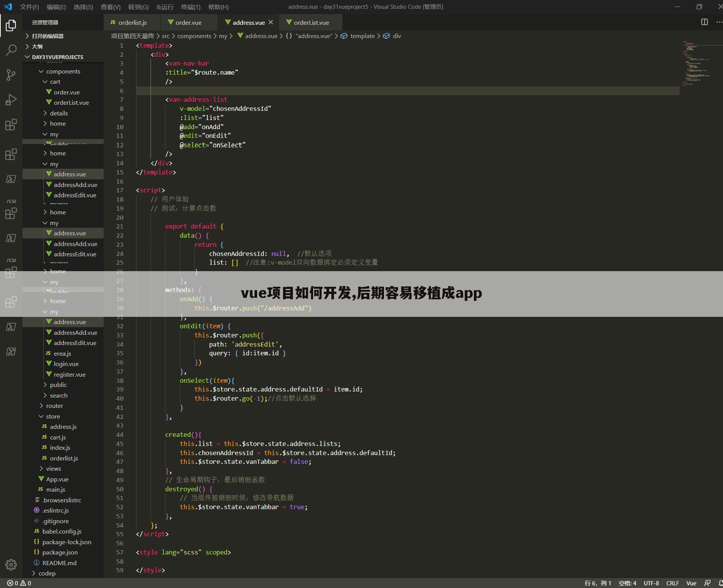Viewport: 723px width, 588px height.
Task: Click the div breadcrumb
Action: [397, 36]
